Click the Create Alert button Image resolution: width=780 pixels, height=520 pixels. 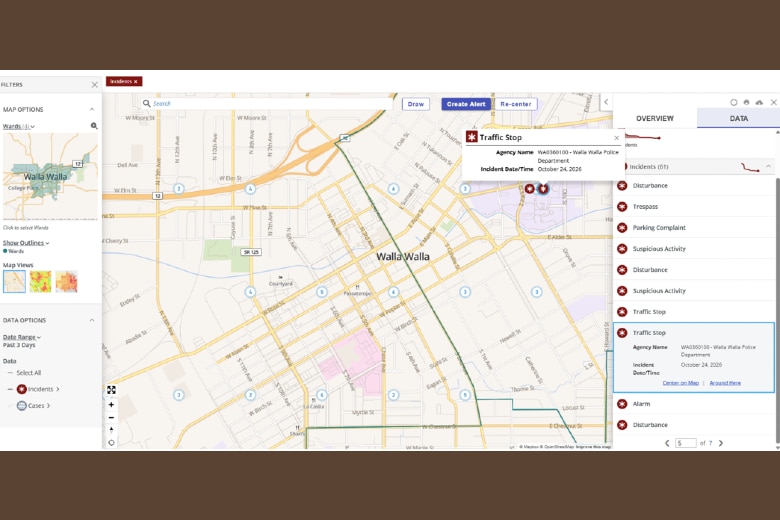(466, 104)
